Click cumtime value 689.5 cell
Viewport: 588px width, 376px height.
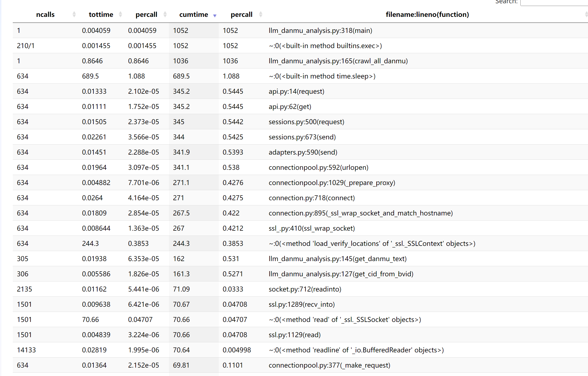point(181,76)
